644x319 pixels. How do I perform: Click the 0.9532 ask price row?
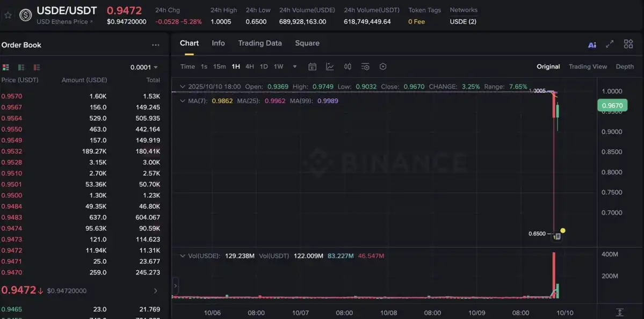(12, 151)
